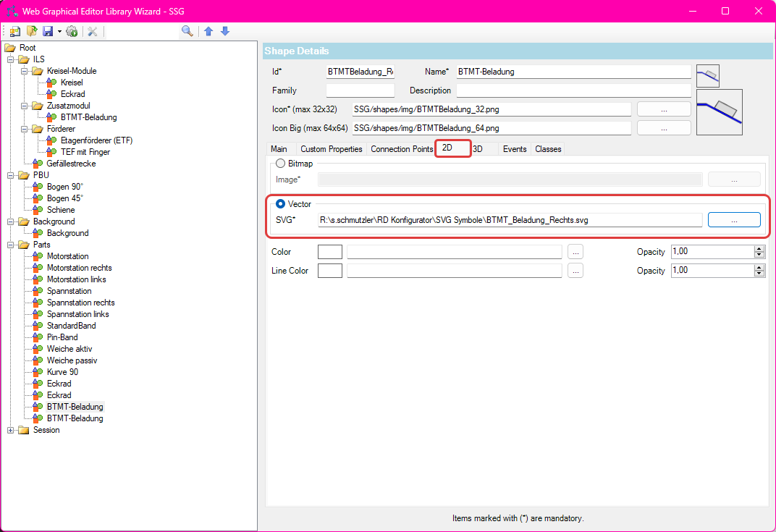776x532 pixels.
Task: Click the Schiene shape icon
Action: click(38, 210)
